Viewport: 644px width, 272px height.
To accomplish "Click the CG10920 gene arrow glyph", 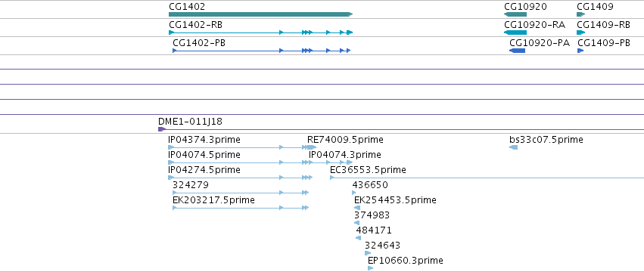I will coord(515,14).
